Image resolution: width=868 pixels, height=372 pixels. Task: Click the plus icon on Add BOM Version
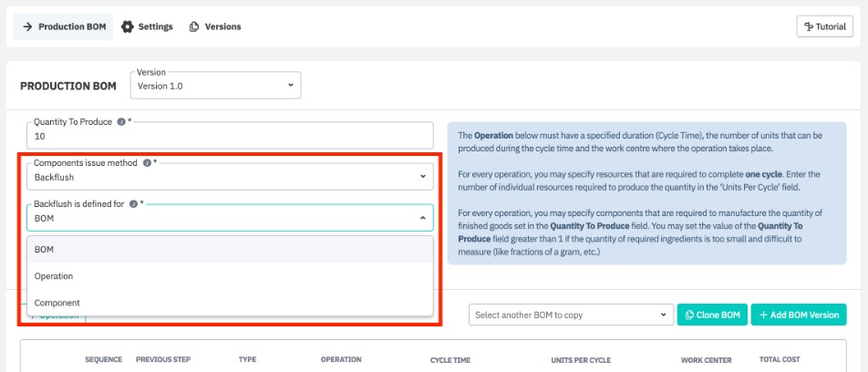763,315
